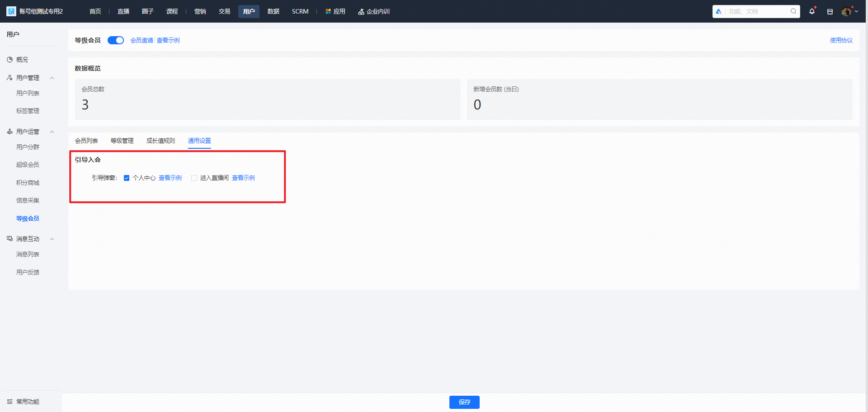Screen dimensions: 868x412
Task: Click the 会员总数 card value 3
Action: 85,105
